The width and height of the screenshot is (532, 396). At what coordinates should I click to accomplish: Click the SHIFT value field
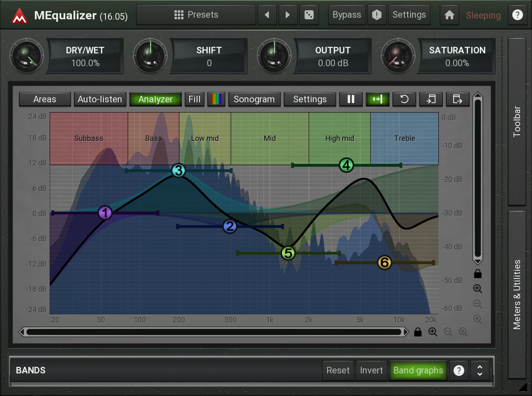tap(209, 56)
